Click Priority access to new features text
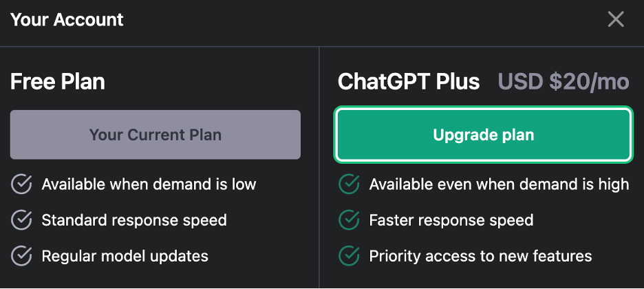This screenshot has width=644, height=289. 480,257
